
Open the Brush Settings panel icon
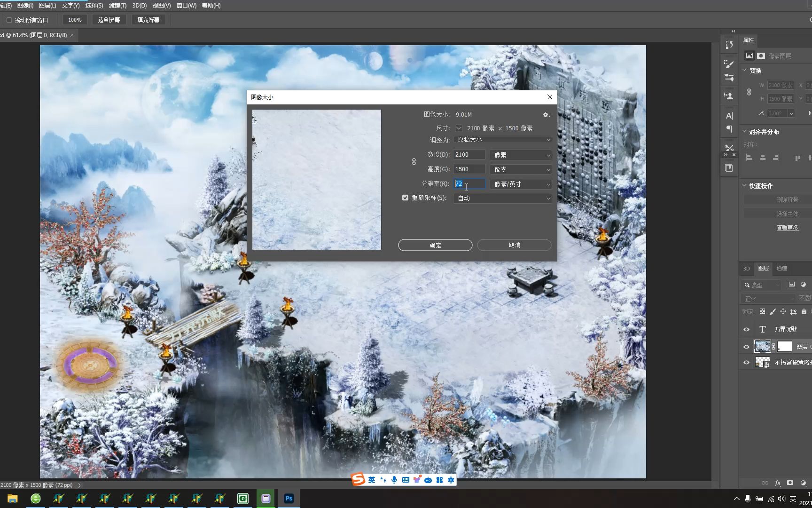click(729, 63)
